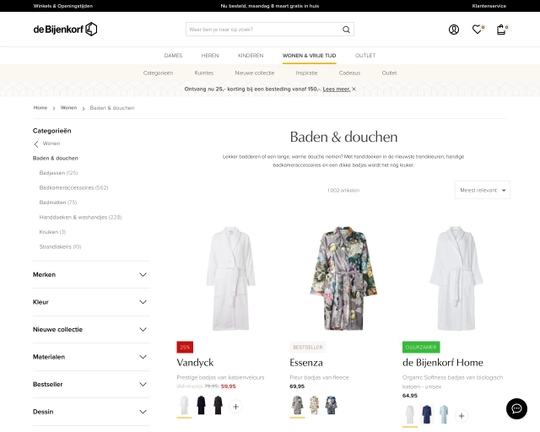Open the wishlist heart icon
The height and width of the screenshot is (432, 540).
click(478, 29)
